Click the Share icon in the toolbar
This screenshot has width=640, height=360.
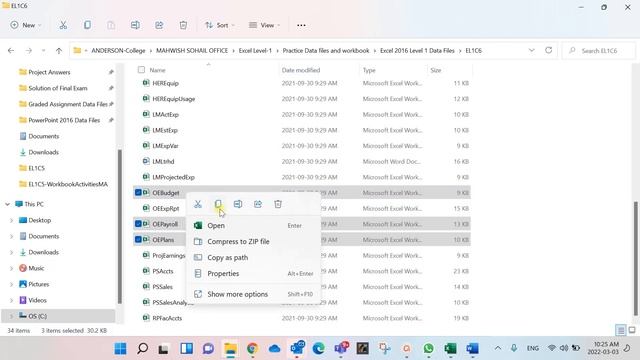pyautogui.click(x=159, y=25)
